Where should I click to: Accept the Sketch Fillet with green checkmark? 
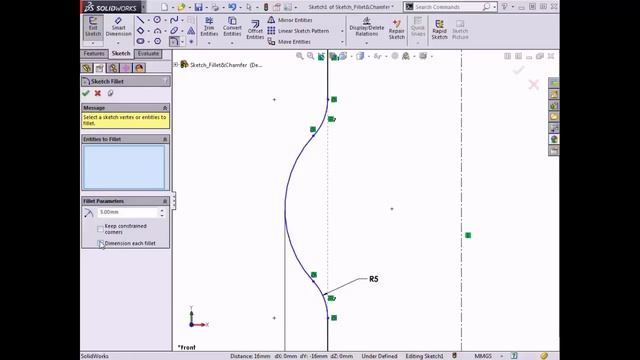[86, 93]
